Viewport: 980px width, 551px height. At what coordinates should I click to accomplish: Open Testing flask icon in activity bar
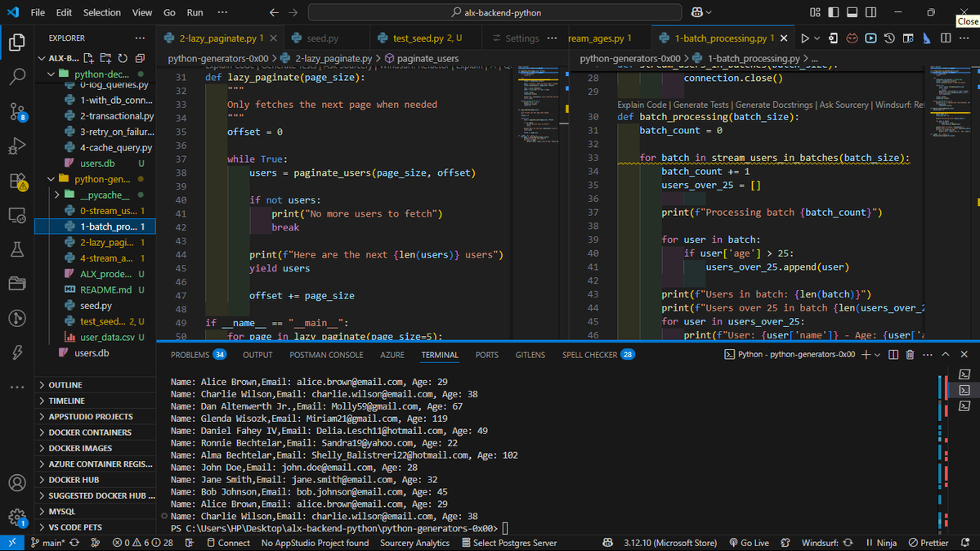(x=17, y=249)
